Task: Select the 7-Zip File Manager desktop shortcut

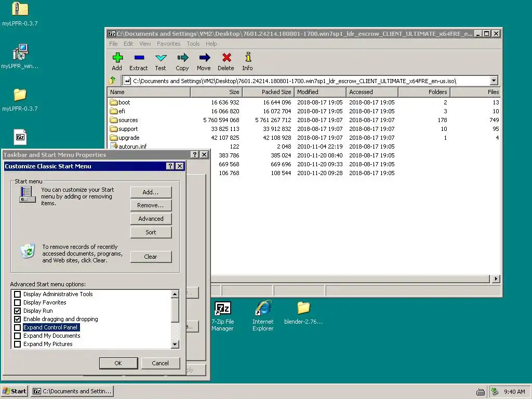Action: 222,316
